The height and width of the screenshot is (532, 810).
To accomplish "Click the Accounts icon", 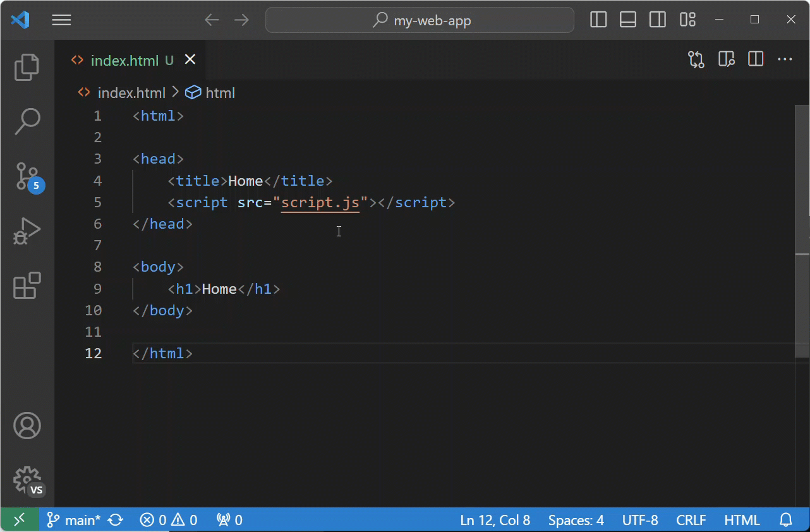I will coord(27,425).
